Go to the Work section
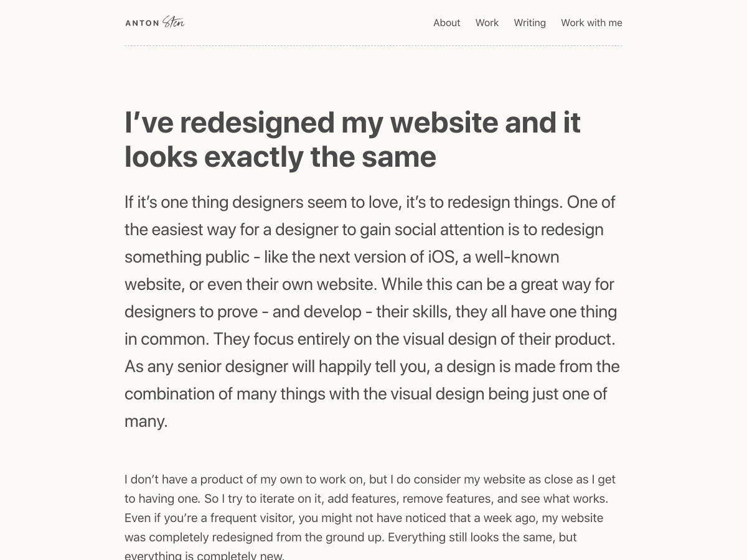Image resolution: width=747 pixels, height=560 pixels. pyautogui.click(x=487, y=23)
